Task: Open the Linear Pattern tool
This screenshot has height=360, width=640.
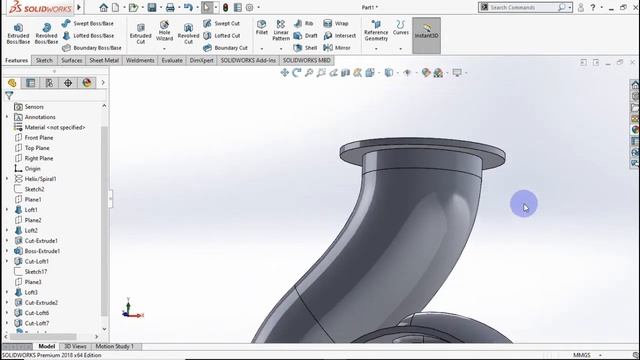Action: click(281, 31)
